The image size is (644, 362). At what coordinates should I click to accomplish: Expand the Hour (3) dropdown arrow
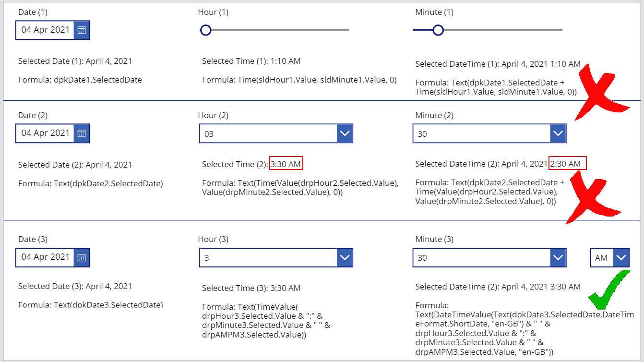(345, 257)
